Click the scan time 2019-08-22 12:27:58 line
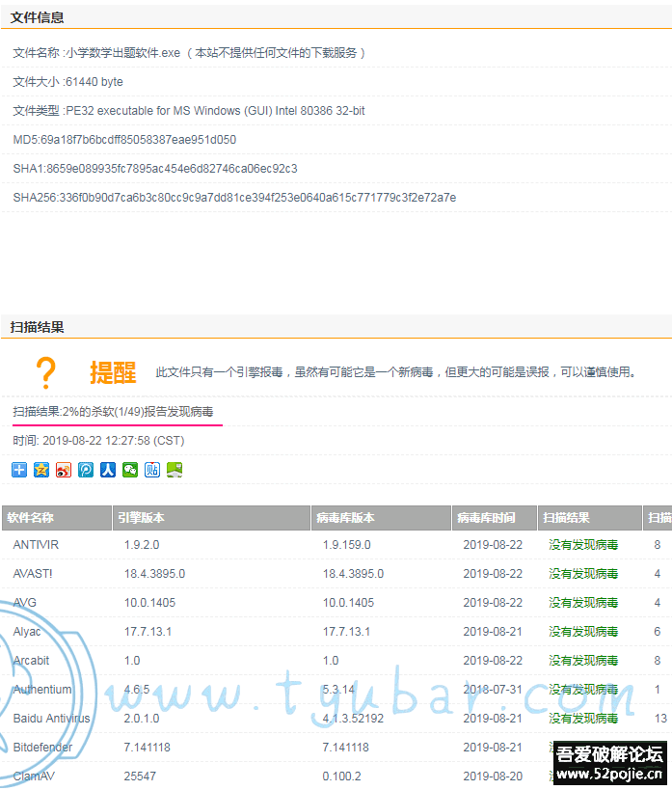 pyautogui.click(x=98, y=441)
